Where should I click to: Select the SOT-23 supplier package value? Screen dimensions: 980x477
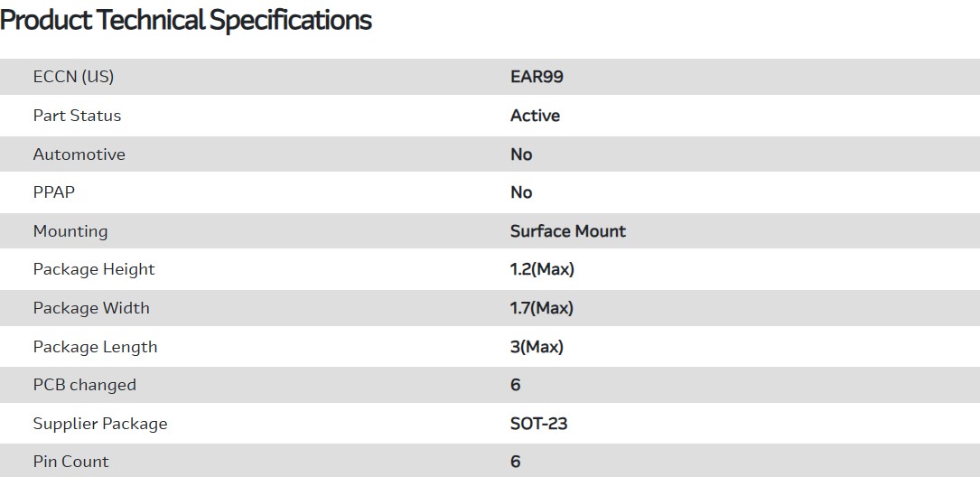pos(538,424)
